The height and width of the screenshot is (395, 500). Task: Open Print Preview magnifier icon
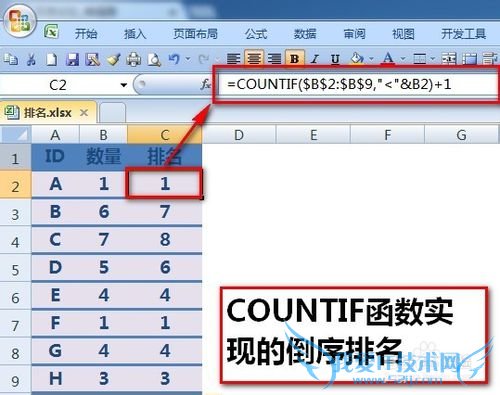154,59
